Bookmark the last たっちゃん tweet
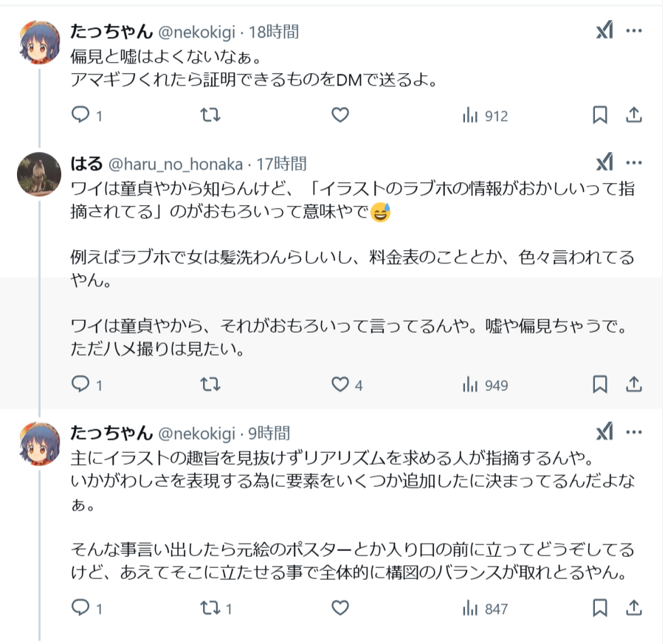 pyautogui.click(x=600, y=608)
